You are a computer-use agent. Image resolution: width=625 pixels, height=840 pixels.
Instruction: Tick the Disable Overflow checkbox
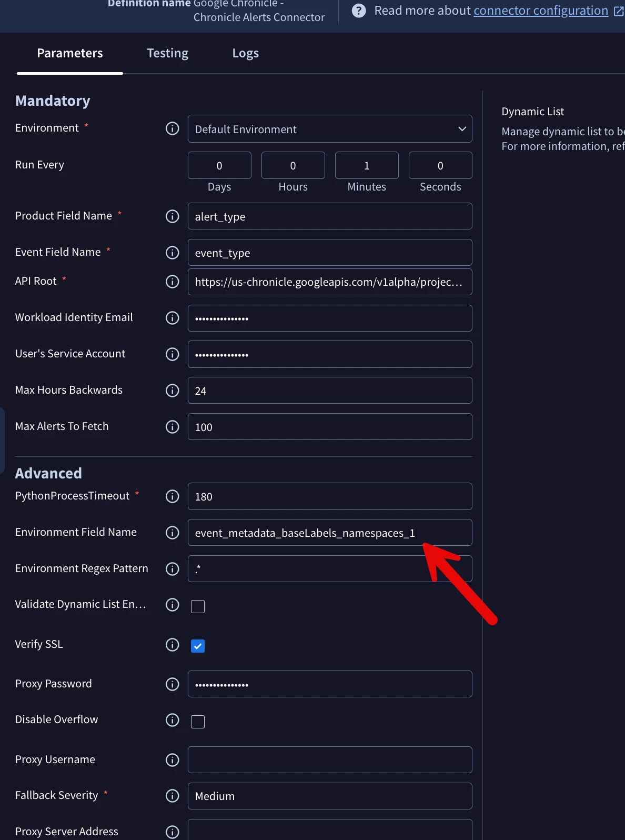[198, 722]
